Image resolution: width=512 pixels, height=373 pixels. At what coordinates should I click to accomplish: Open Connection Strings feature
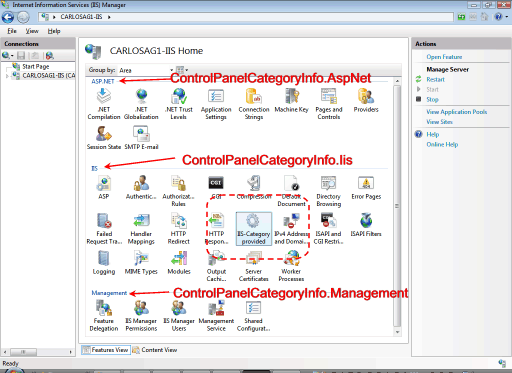(x=254, y=104)
